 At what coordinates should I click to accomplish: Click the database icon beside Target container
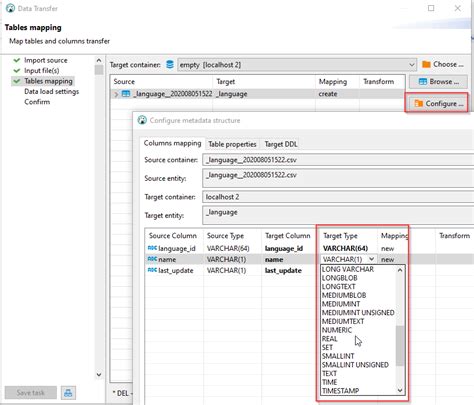point(170,64)
